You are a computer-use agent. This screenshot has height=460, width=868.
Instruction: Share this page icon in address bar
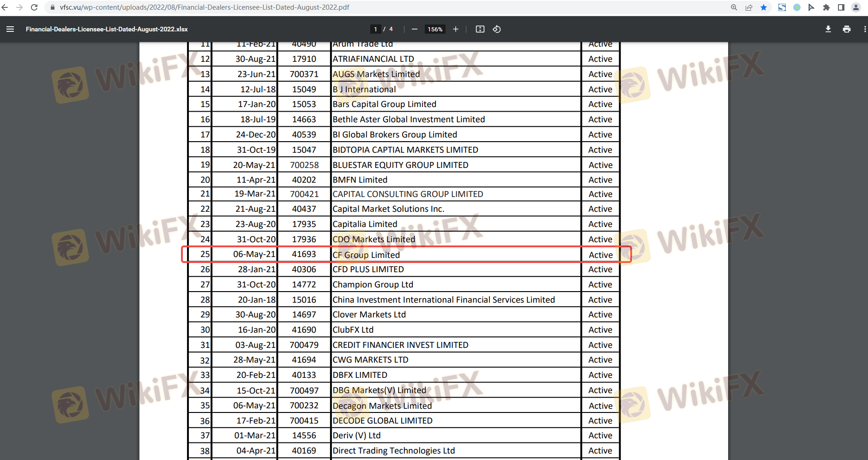749,7
